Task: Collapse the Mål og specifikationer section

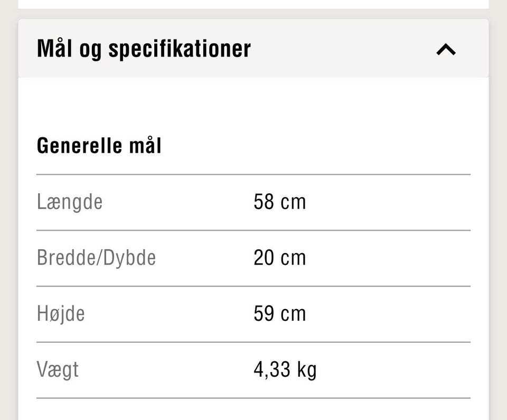Action: 445,49
